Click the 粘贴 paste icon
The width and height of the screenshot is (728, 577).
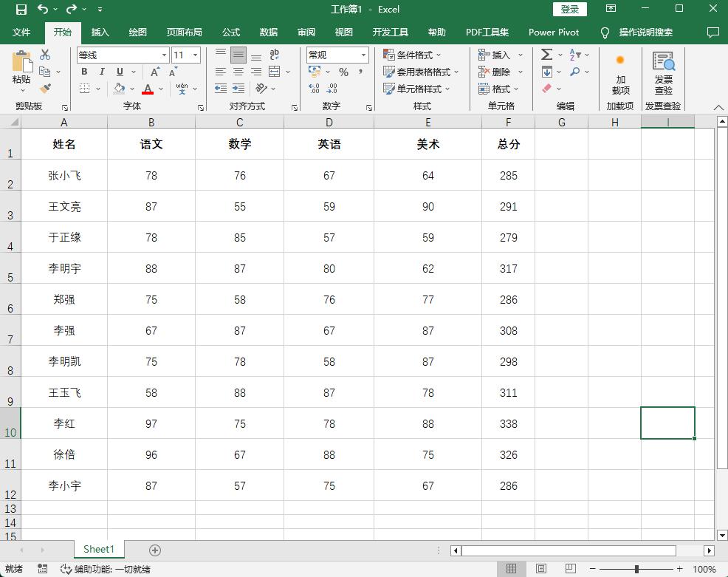22,61
